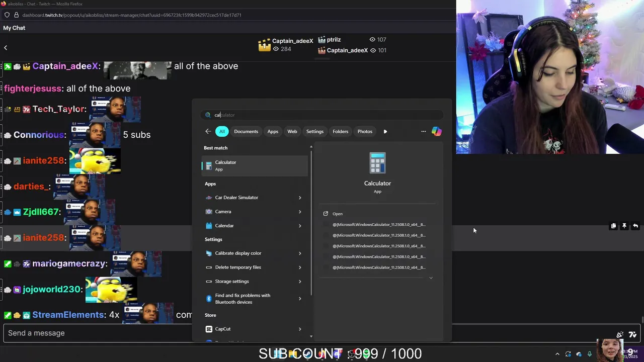Click StreamElements username in chat
644x362 pixels.
[68, 315]
